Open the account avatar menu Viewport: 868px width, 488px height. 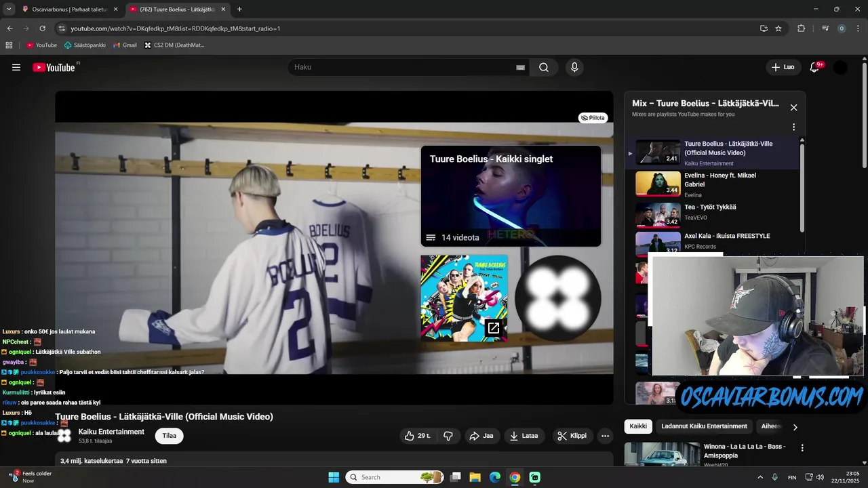tap(840, 67)
